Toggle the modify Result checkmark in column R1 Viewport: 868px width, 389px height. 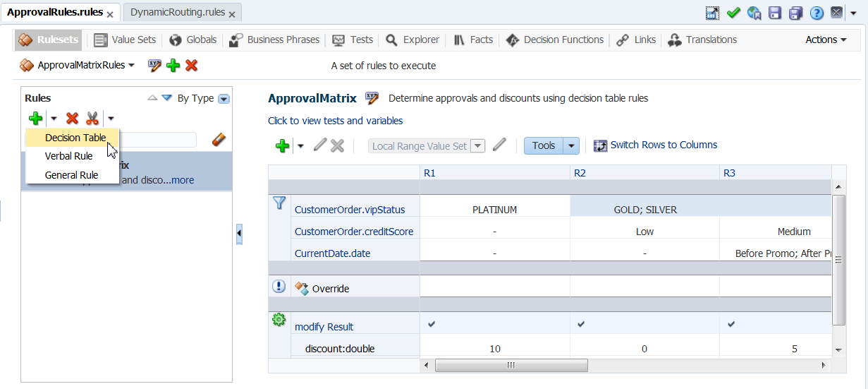tap(432, 324)
